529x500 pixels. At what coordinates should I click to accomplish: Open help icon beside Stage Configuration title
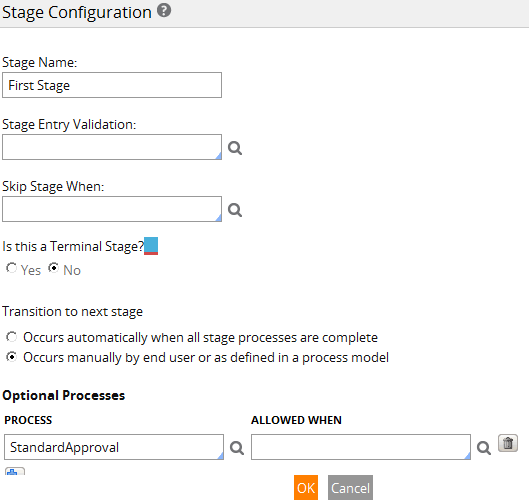[x=164, y=10]
